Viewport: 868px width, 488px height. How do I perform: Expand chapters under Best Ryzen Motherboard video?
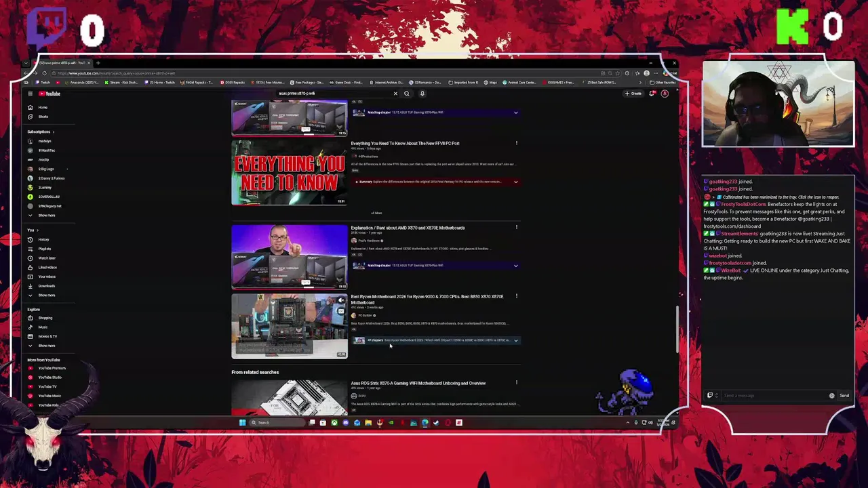pyautogui.click(x=515, y=340)
